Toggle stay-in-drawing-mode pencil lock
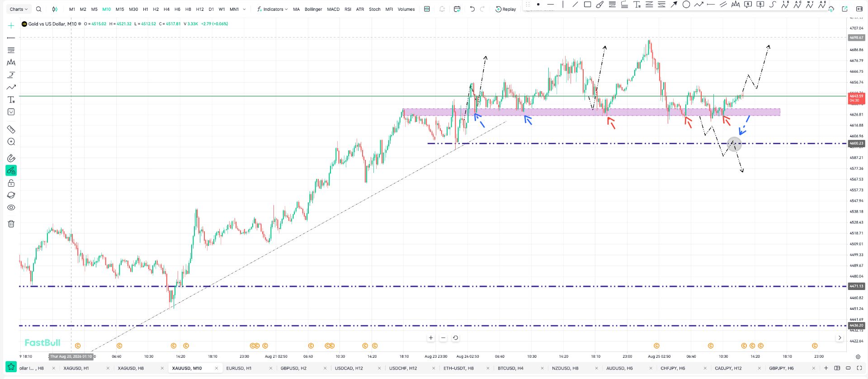Viewport: 868px width, 379px height. (x=11, y=171)
